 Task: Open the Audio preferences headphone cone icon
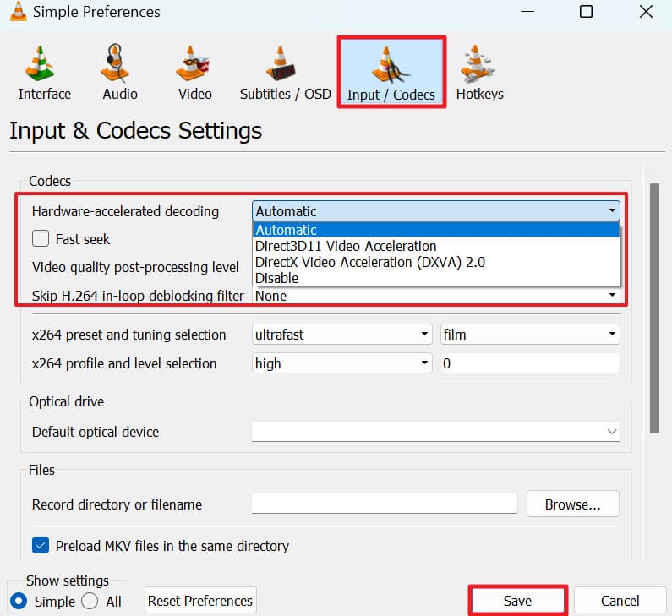[x=115, y=63]
